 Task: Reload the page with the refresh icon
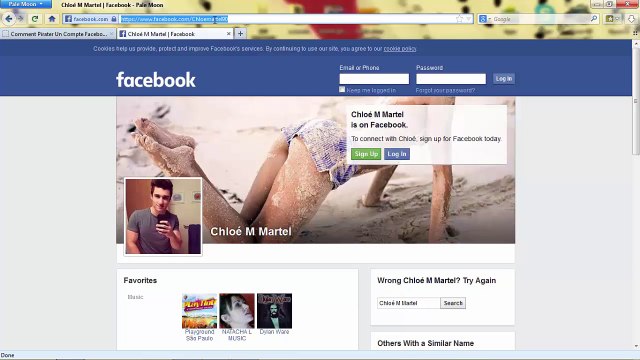click(x=35, y=19)
